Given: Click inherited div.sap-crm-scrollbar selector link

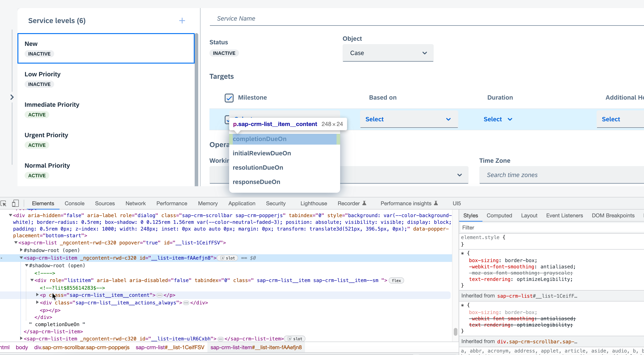Looking at the screenshot, I should [x=537, y=342].
